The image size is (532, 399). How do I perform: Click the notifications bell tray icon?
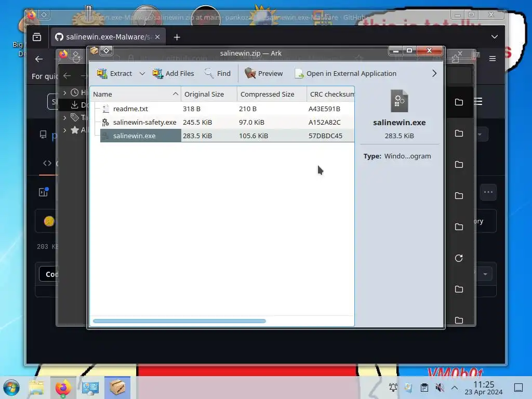click(393, 387)
